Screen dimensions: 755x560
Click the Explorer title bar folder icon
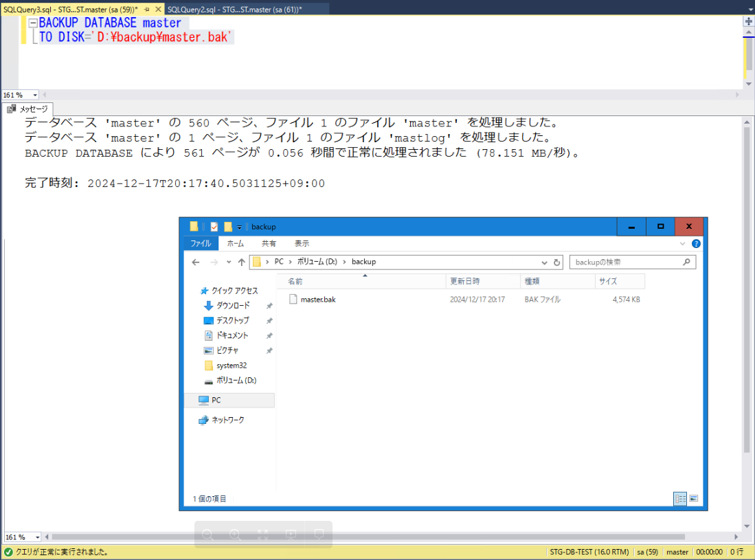click(x=194, y=226)
